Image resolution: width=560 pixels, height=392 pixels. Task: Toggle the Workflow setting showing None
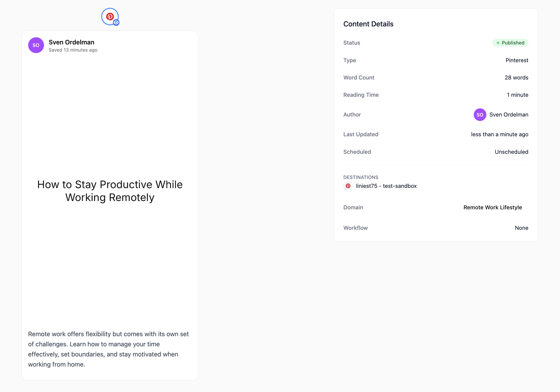[521, 228]
